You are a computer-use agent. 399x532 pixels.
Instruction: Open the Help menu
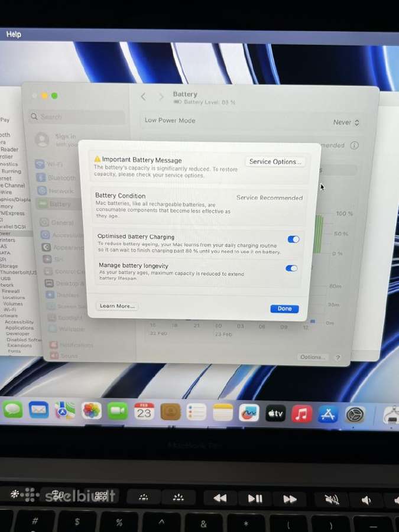[x=14, y=34]
